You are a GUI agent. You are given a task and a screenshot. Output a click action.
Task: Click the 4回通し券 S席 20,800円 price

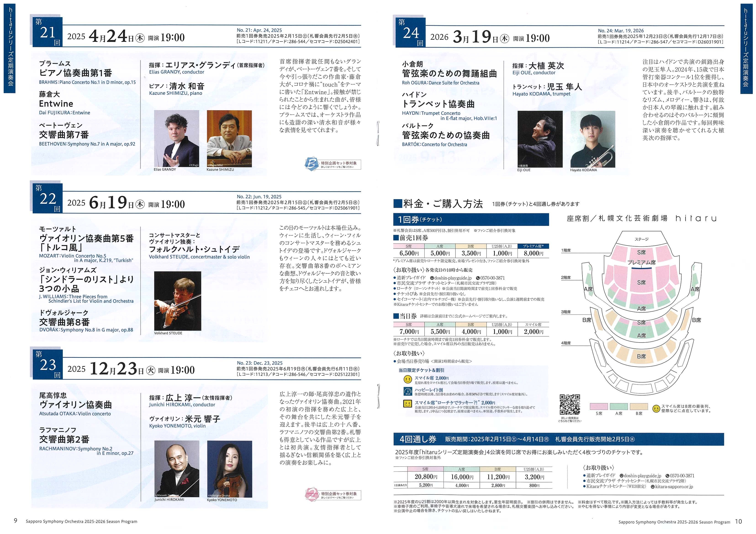pos(426,477)
